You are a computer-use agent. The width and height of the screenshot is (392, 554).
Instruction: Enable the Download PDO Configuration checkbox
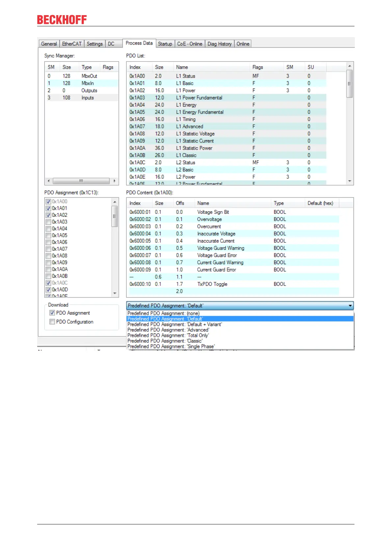point(52,322)
